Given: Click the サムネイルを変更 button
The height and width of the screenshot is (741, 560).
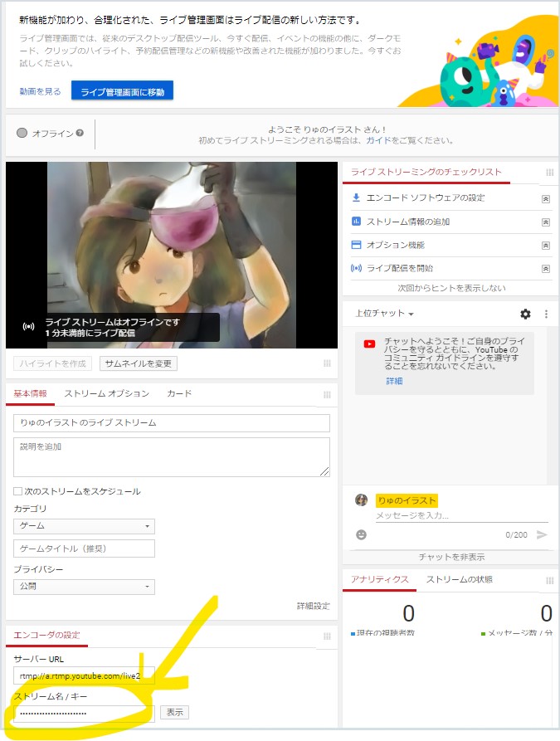Looking at the screenshot, I should click(x=138, y=363).
